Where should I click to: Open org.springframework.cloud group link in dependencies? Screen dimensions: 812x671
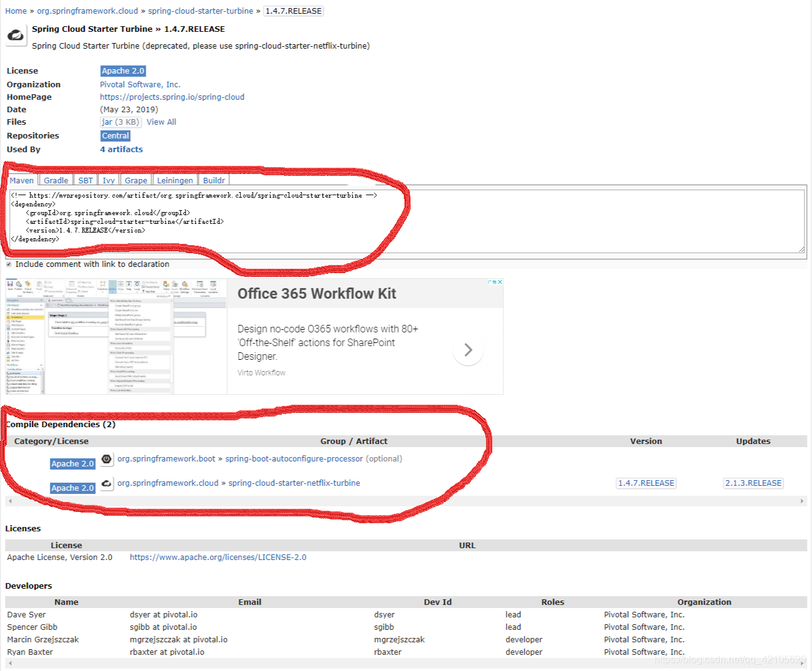168,483
